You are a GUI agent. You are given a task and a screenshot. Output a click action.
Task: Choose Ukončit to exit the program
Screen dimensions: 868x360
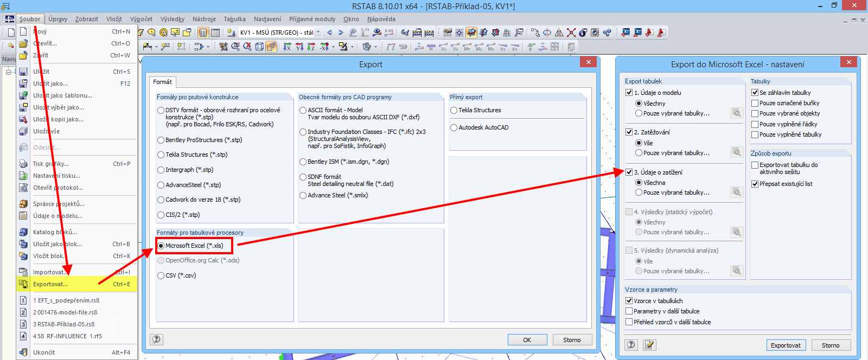77,352
